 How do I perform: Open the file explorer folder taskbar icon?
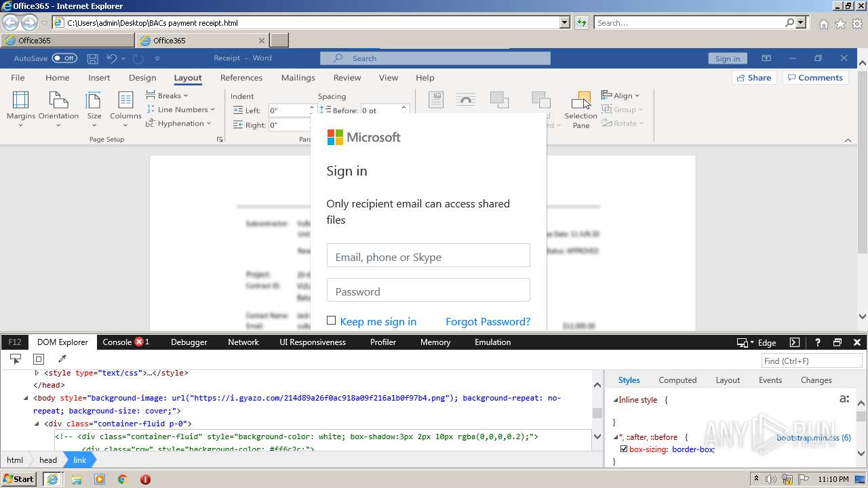[77, 479]
